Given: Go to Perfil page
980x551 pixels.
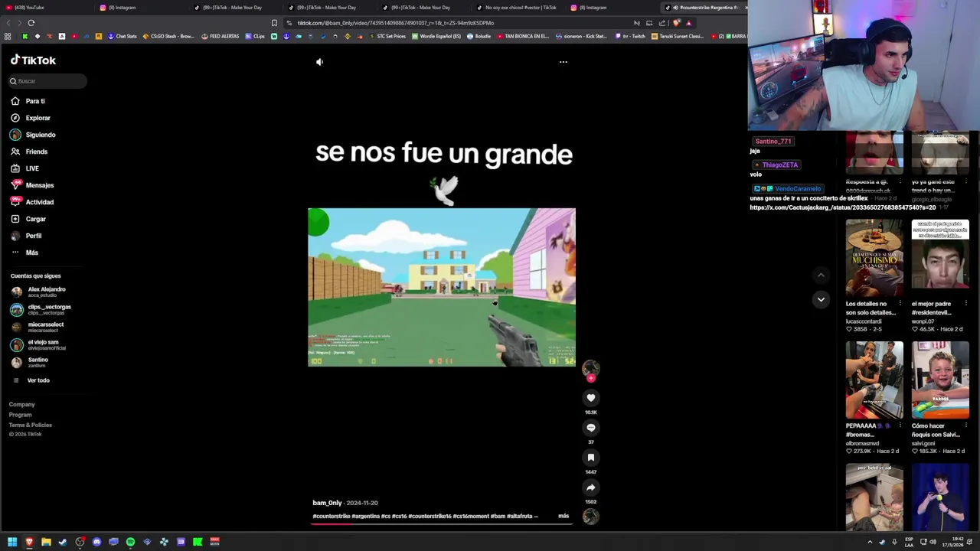Looking at the screenshot, I should click(26, 236).
